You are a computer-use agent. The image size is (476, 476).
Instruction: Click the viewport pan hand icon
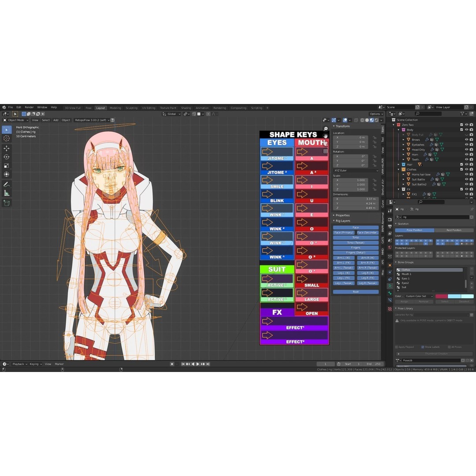pyautogui.click(x=325, y=136)
